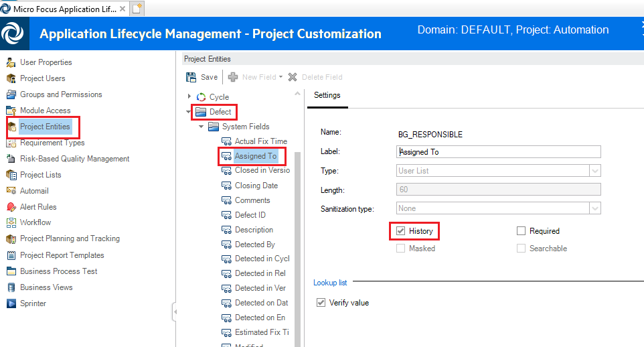The width and height of the screenshot is (644, 347).
Task: Click the Defect folder icon
Action: pyautogui.click(x=201, y=112)
